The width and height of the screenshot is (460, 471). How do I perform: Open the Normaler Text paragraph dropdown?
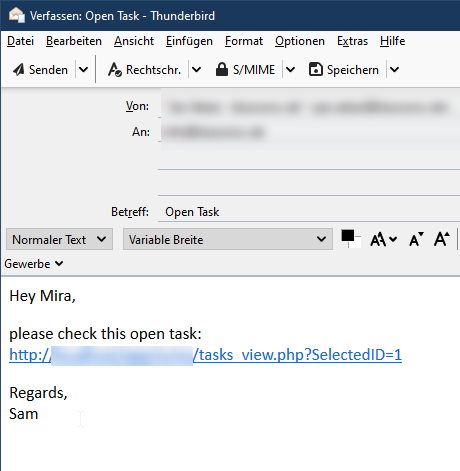tap(59, 239)
